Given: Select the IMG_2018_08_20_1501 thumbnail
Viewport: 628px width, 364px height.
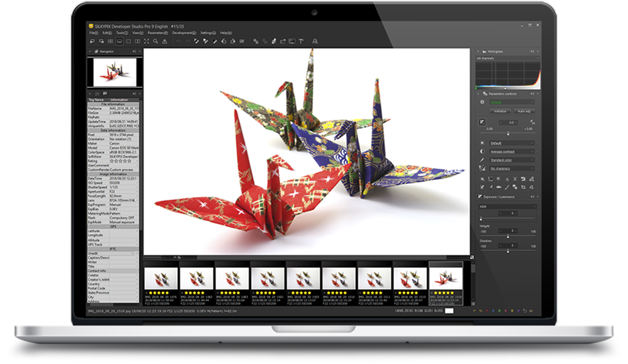Looking at the screenshot, I should click(x=269, y=278).
